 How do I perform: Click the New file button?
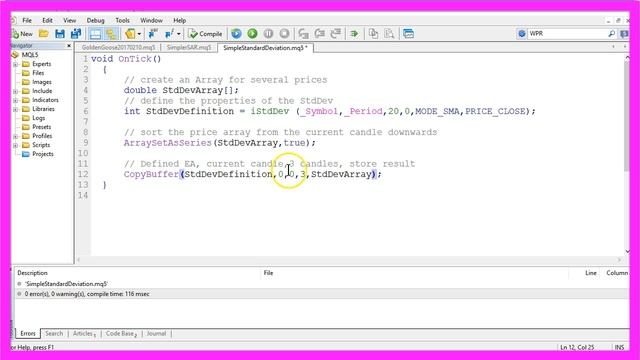(x=23, y=34)
